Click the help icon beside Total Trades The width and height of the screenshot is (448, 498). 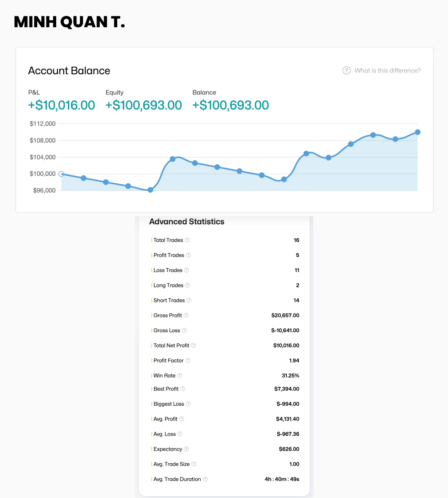click(x=187, y=240)
